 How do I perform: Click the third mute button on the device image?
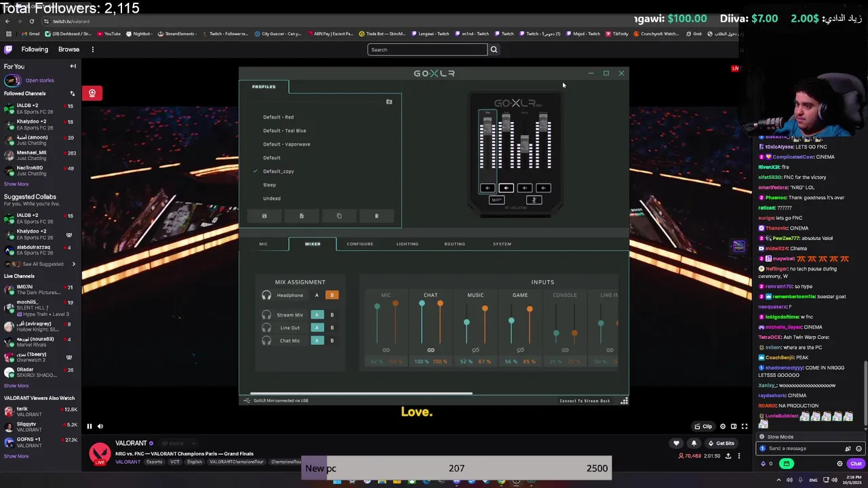point(524,188)
